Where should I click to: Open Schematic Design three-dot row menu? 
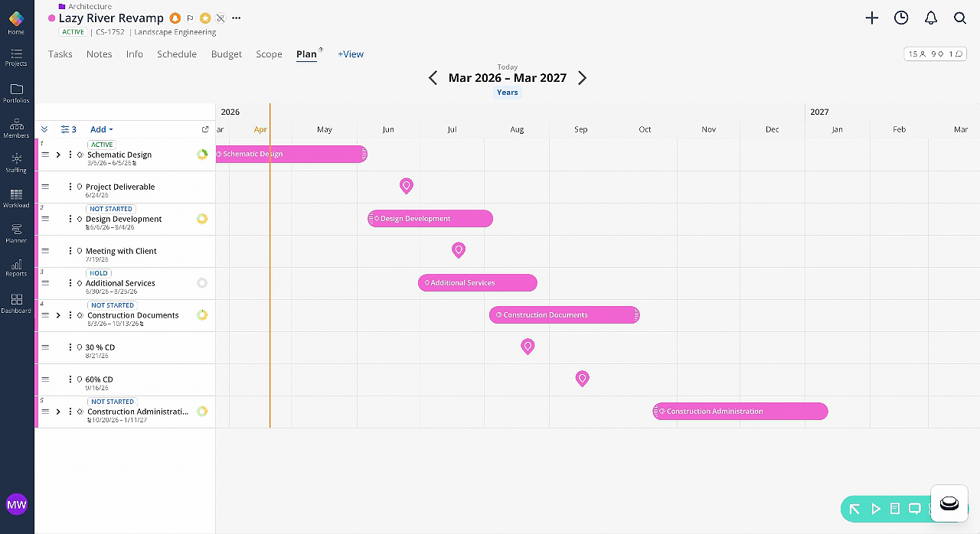pos(70,155)
